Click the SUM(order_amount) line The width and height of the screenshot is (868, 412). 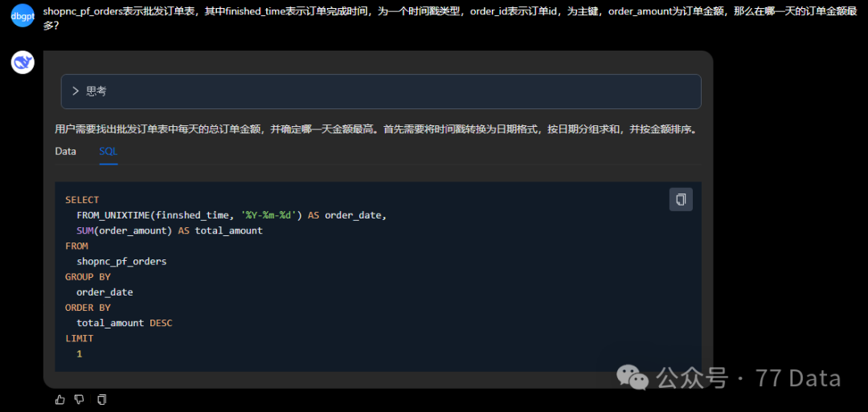(170, 230)
